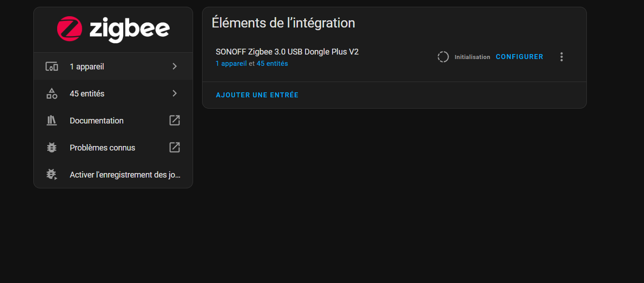The image size is (644, 283).
Task: Select the 45 entités sidebar item
Action: (x=87, y=94)
